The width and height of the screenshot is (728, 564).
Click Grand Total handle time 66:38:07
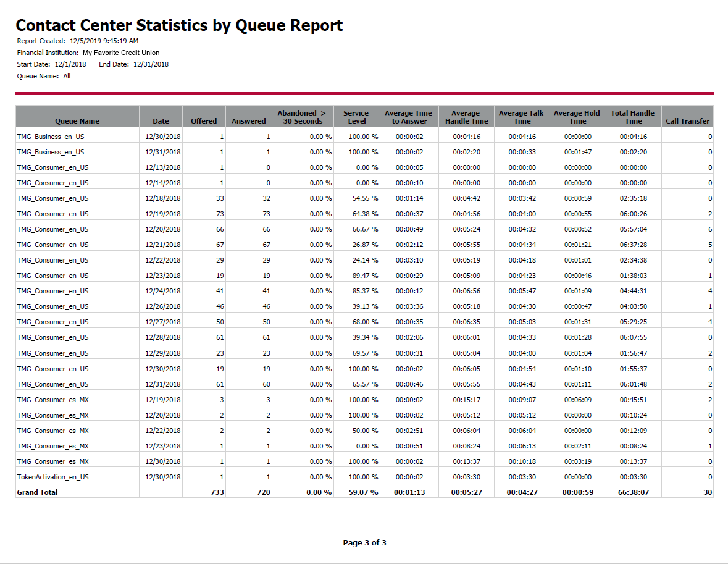tap(634, 492)
